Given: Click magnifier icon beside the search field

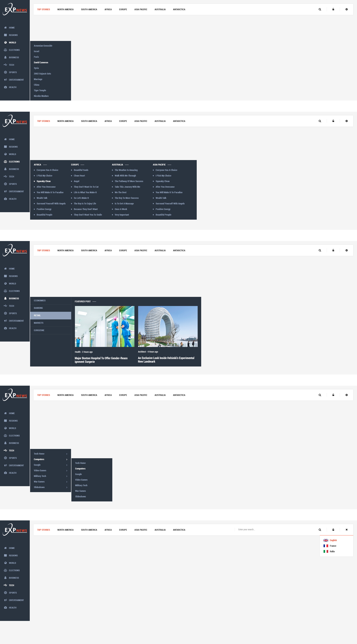Looking at the screenshot, I should click(x=320, y=530).
